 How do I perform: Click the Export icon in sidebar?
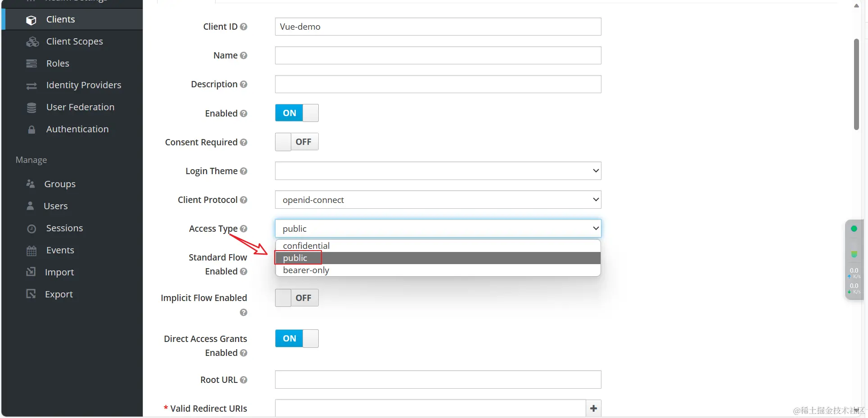[31, 294]
